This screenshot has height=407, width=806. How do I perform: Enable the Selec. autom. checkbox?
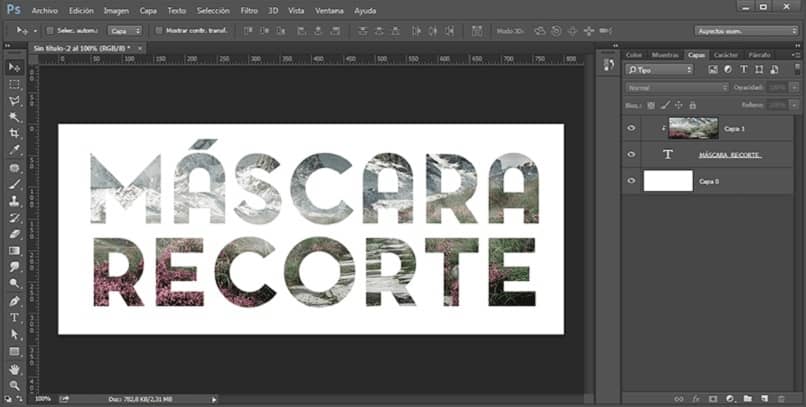click(49, 30)
